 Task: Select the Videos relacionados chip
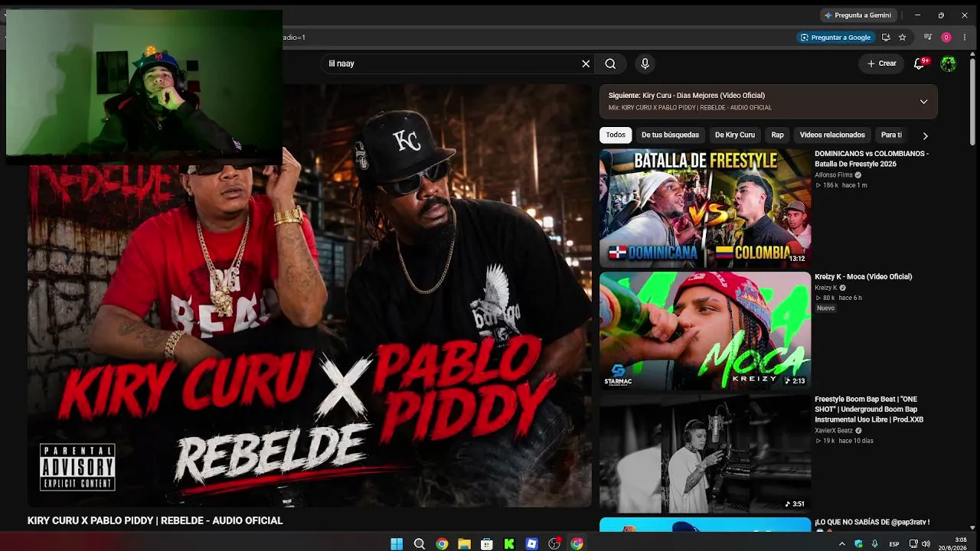(832, 135)
